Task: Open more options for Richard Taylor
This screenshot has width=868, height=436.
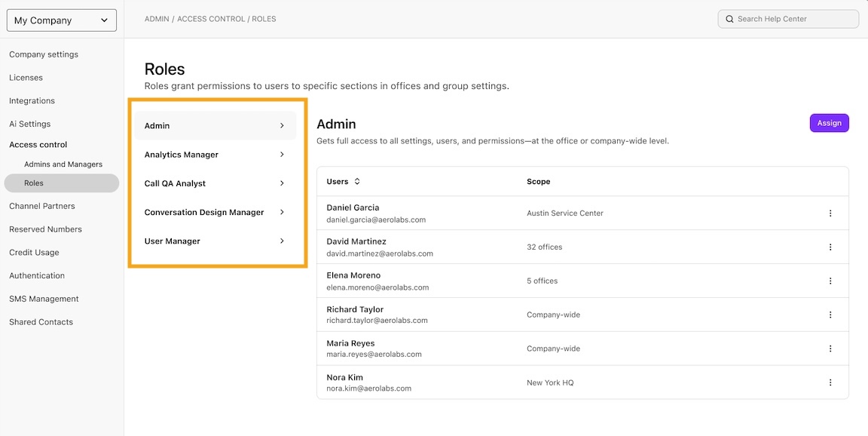Action: click(x=830, y=315)
